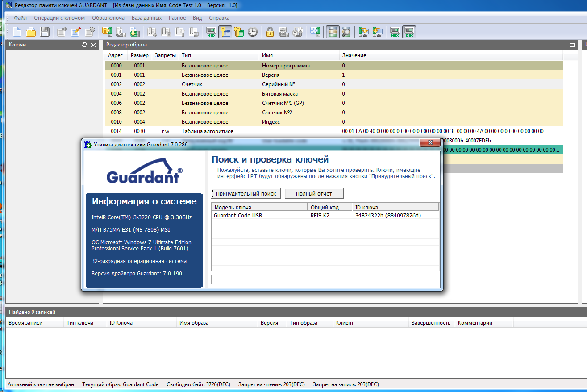Maximize the Редактор образа panel
587x392 pixels.
[572, 45]
